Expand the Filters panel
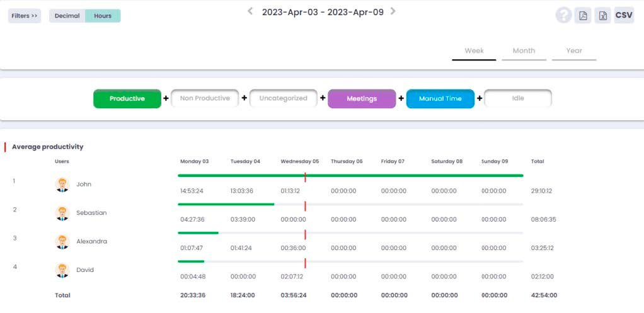This screenshot has width=644, height=313. click(25, 16)
